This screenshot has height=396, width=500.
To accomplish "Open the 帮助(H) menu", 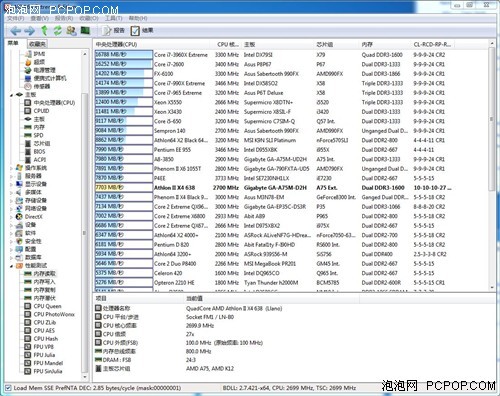I will 138,18.
